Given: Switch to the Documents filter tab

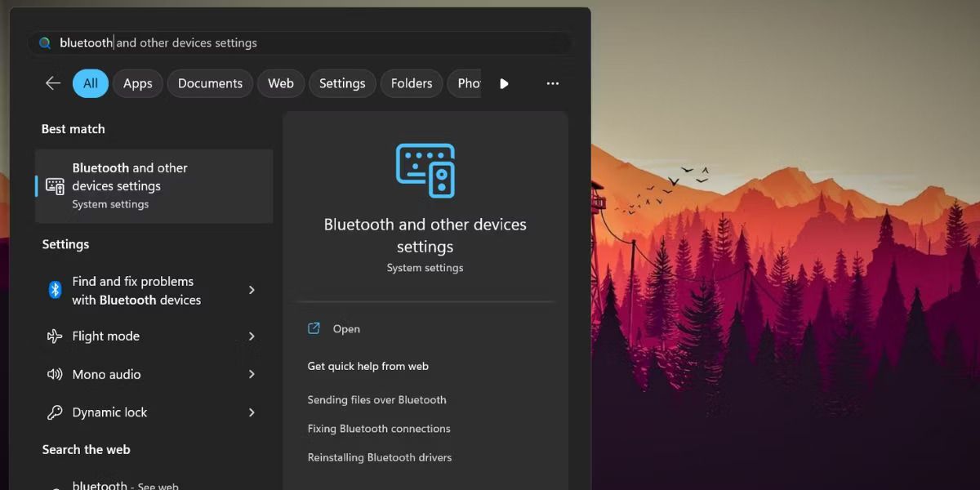Looking at the screenshot, I should point(210,83).
